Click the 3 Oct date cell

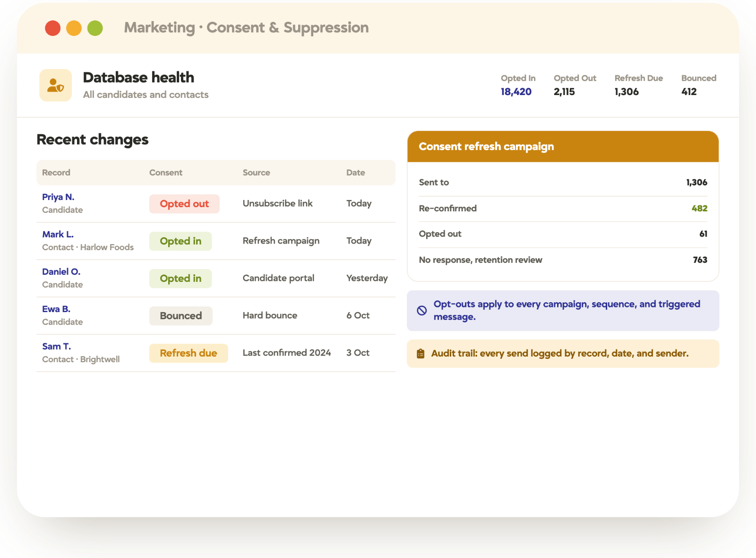point(358,353)
